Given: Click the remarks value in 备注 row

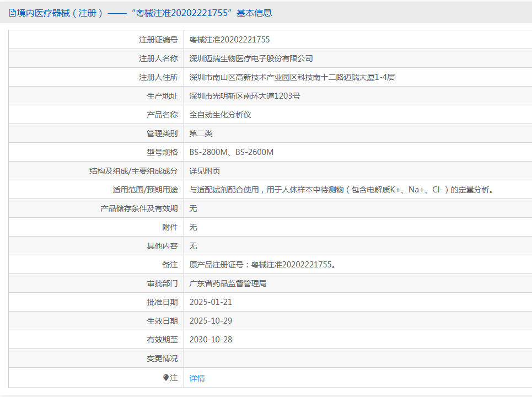Looking at the screenshot, I should 262,265.
